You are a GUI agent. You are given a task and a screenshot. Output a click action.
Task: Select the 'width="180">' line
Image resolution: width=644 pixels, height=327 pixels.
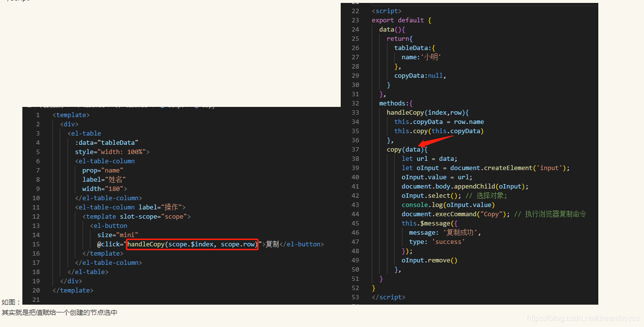click(104, 189)
